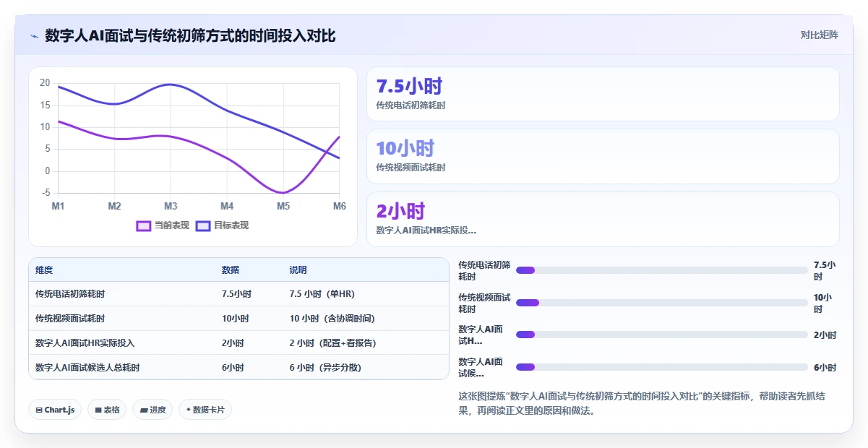Select the 7.5小时 traditional phone screening card
Viewport: 868px width, 448px height.
pyautogui.click(x=603, y=94)
